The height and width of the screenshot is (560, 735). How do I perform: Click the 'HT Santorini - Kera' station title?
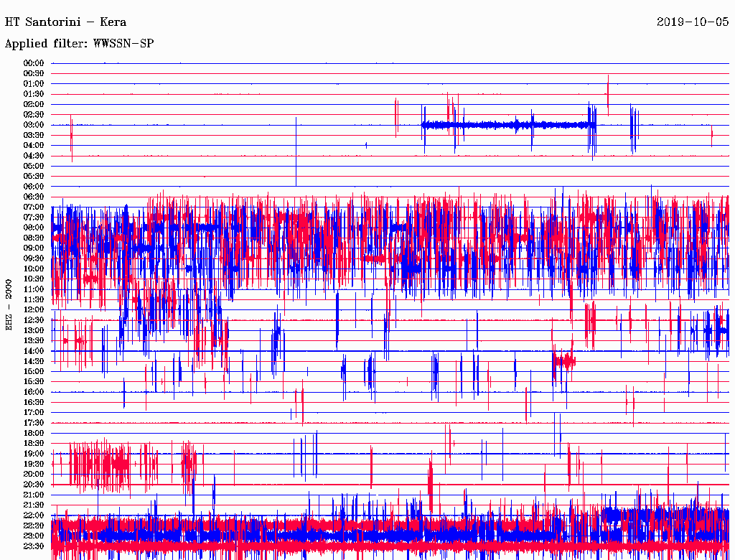pyautogui.click(x=65, y=22)
